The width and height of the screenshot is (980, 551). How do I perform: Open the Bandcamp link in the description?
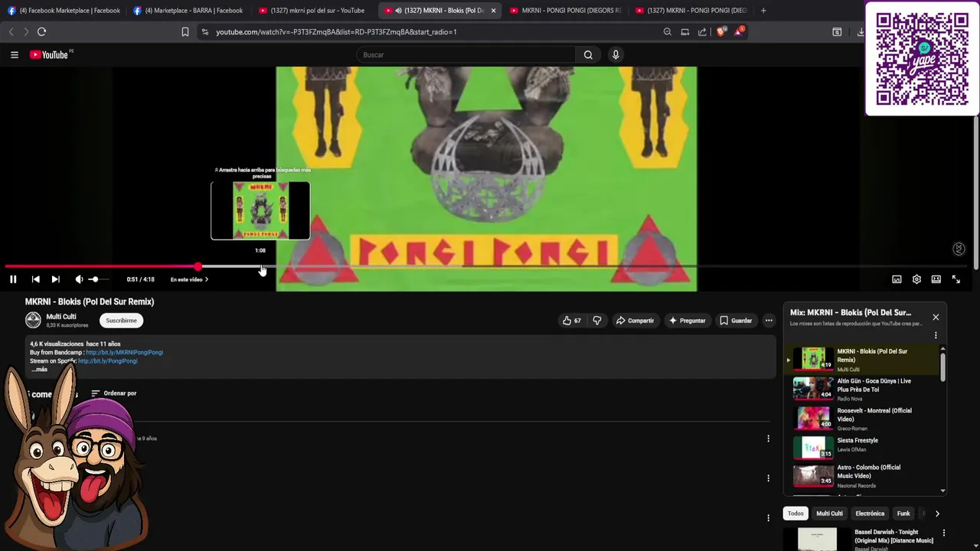click(124, 353)
